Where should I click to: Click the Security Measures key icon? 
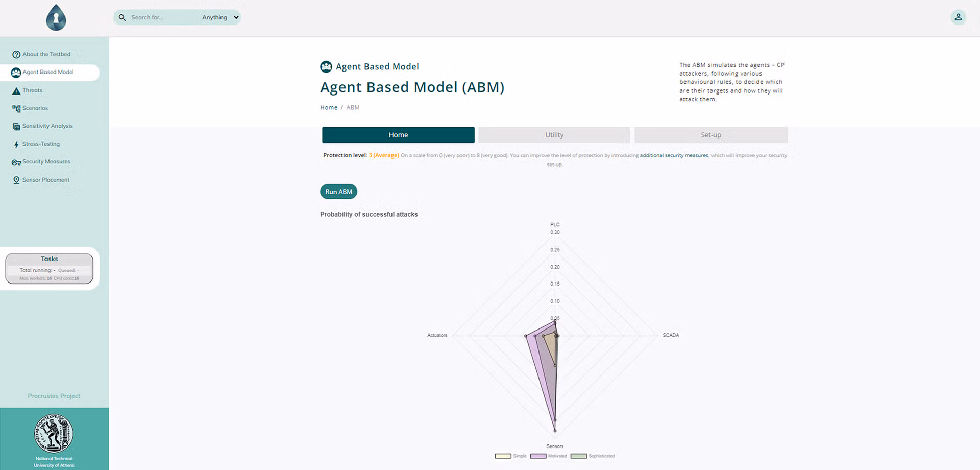point(16,162)
